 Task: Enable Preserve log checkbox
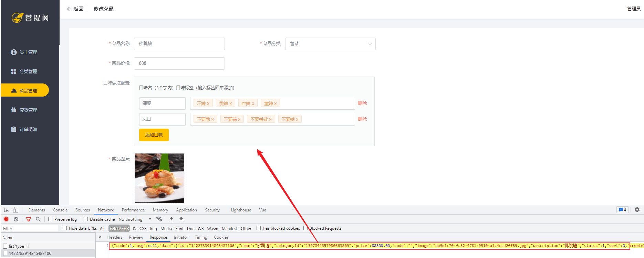pos(50,219)
